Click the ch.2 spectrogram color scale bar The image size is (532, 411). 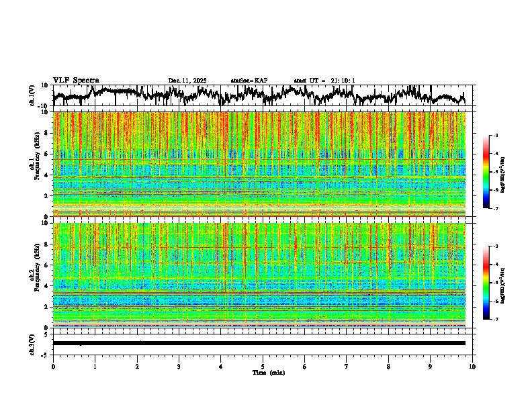486,283
